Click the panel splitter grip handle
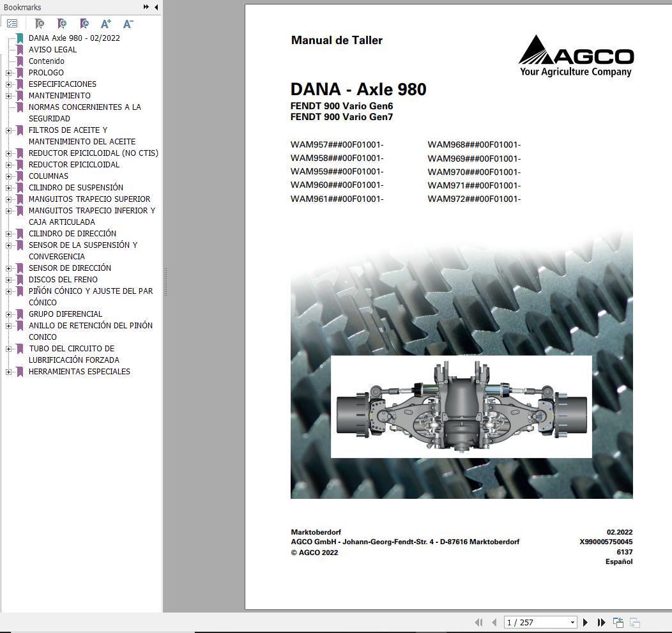This screenshot has height=633, width=672. click(x=165, y=282)
